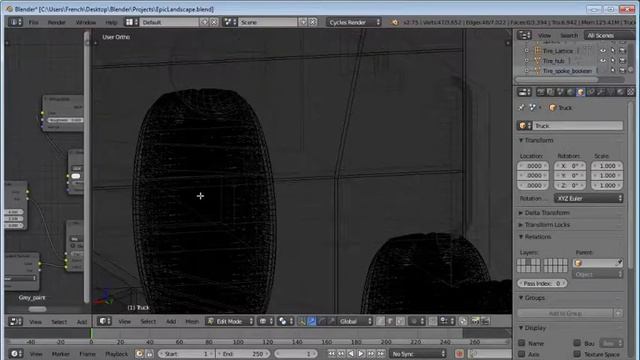Image resolution: width=640 pixels, height=360 pixels.
Task: Toggle the 3D manipulator widget button
Action: point(302,321)
